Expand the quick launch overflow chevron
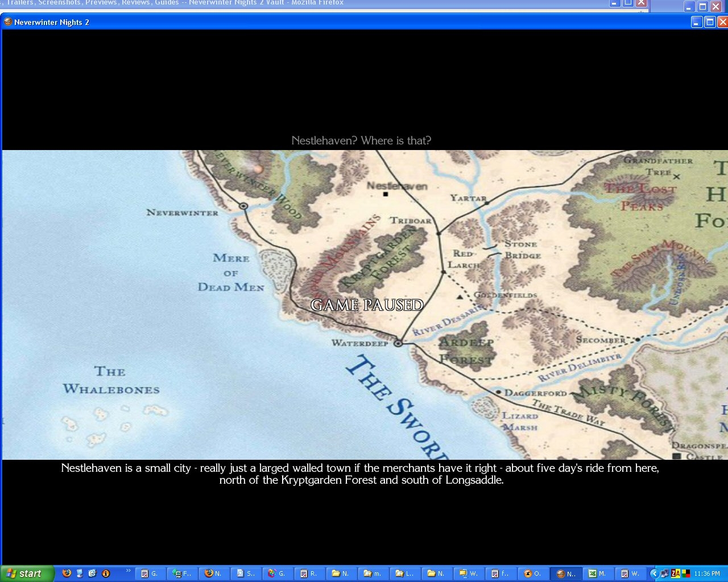Image resolution: width=728 pixels, height=582 pixels. [128, 571]
